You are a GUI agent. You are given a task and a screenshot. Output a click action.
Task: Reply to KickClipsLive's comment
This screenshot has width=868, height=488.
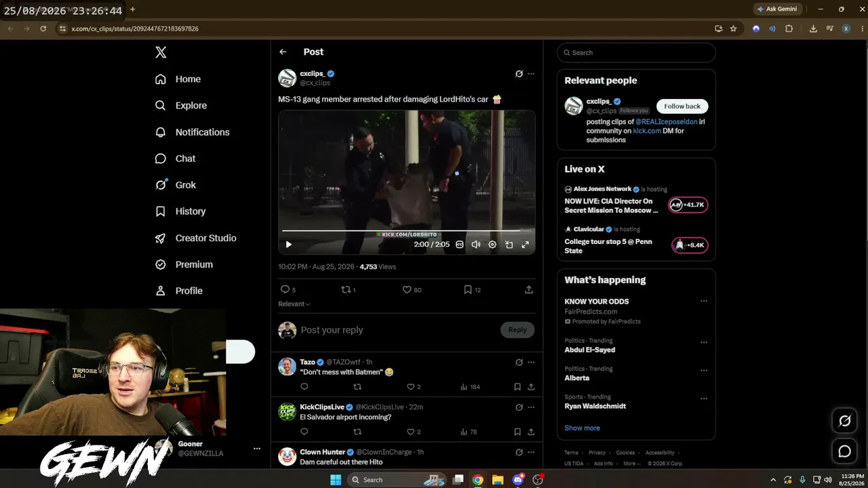tap(304, 432)
